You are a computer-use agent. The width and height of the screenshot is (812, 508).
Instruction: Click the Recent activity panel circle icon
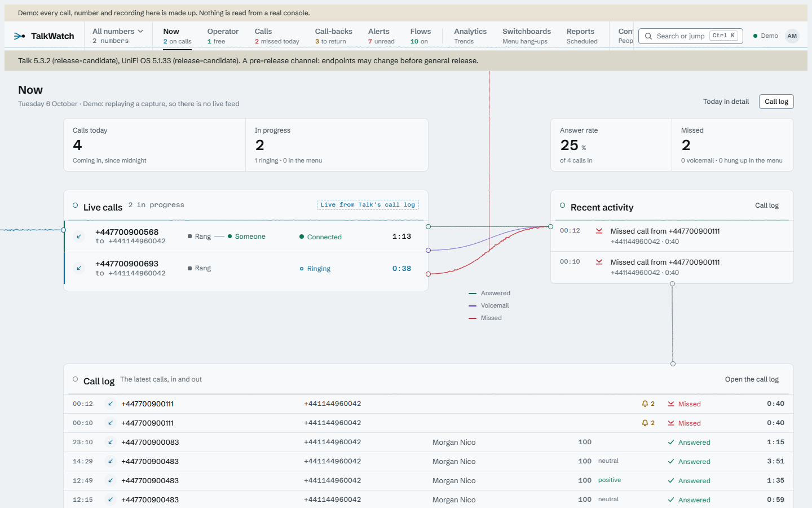[562, 205]
